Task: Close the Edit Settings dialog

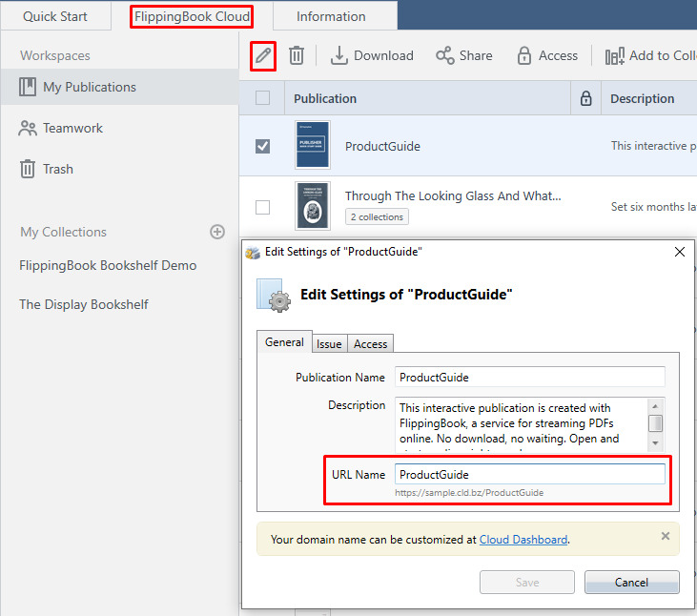Action: [679, 252]
